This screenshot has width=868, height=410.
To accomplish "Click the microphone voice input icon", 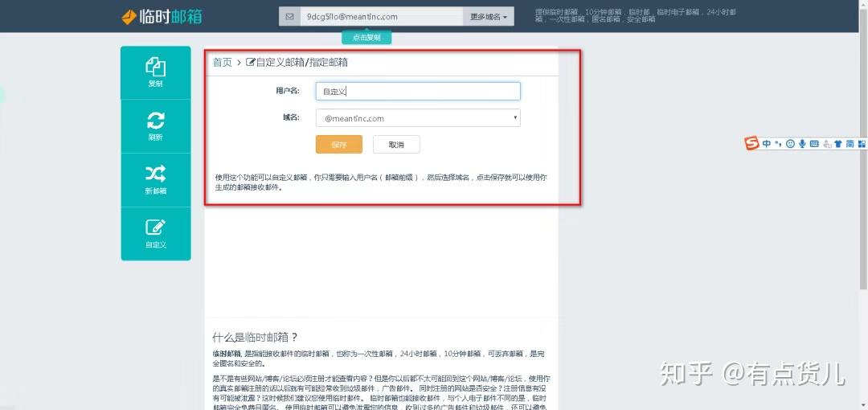I will pos(802,143).
